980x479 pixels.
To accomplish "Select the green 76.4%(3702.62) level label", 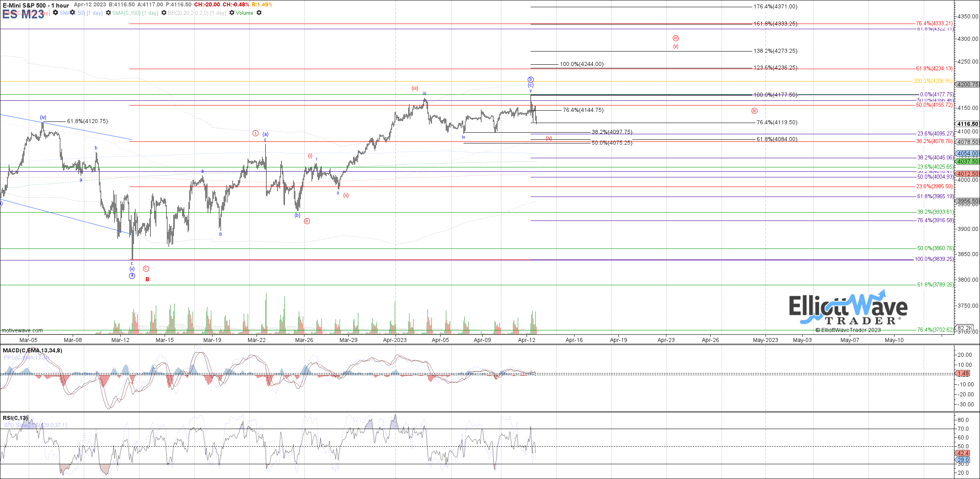I will [x=935, y=330].
